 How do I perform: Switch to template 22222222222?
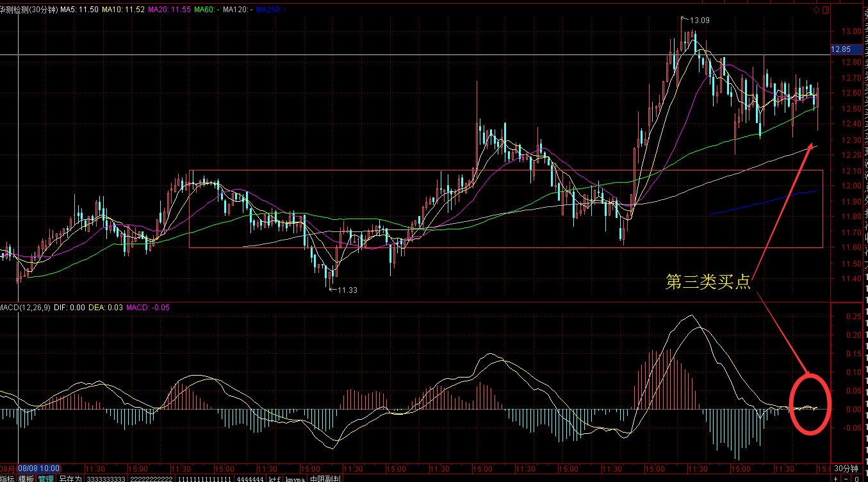pyautogui.click(x=152, y=478)
